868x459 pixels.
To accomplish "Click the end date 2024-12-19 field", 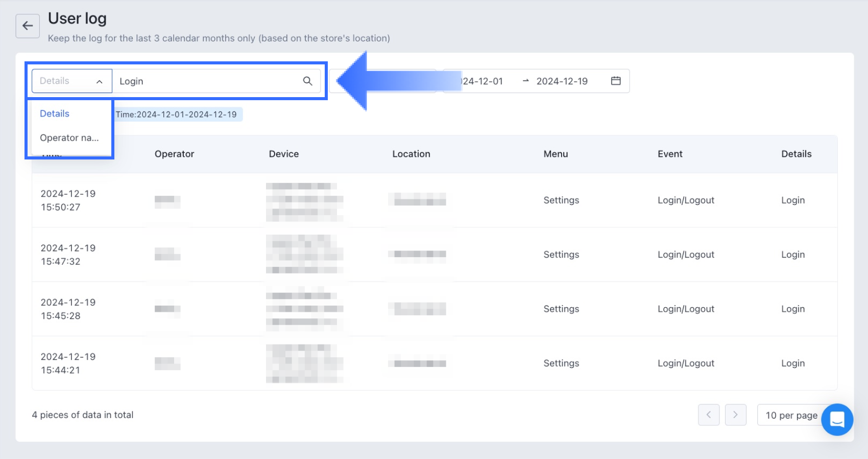I will [x=562, y=81].
